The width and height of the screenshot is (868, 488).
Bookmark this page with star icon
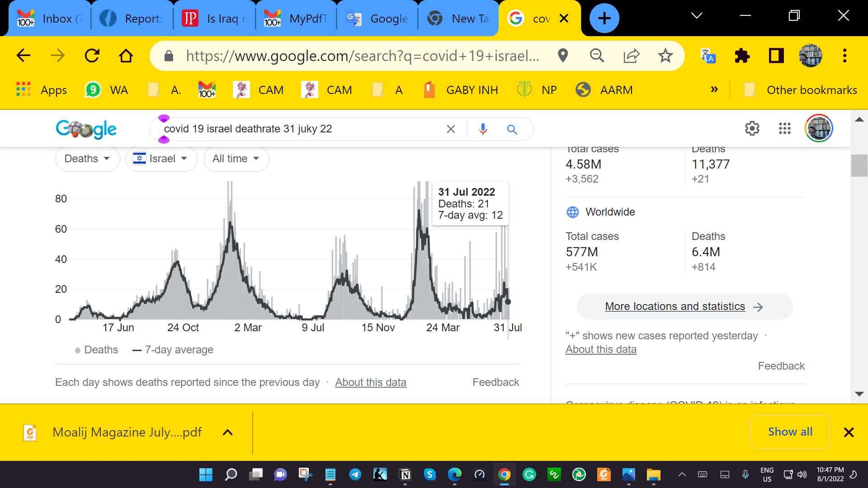pos(665,56)
